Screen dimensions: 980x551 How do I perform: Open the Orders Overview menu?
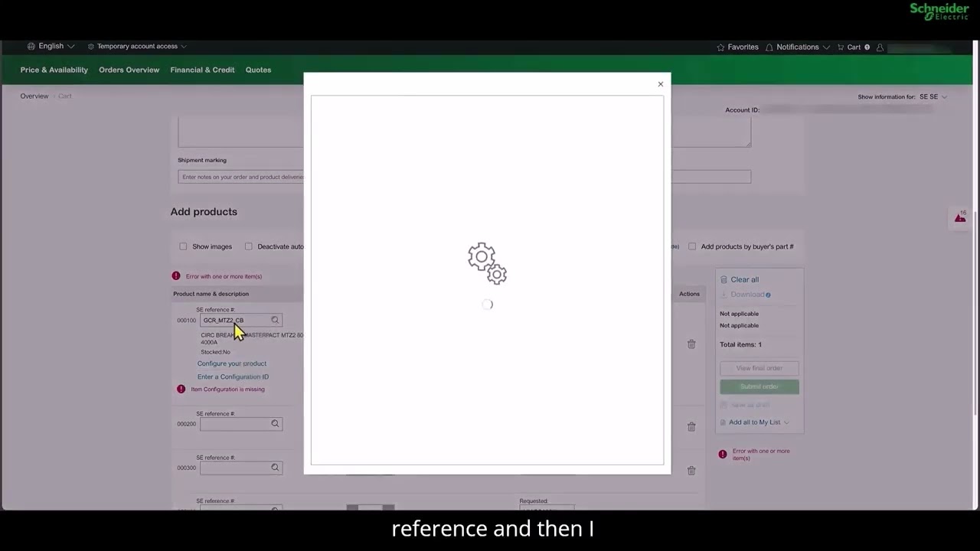pos(129,70)
